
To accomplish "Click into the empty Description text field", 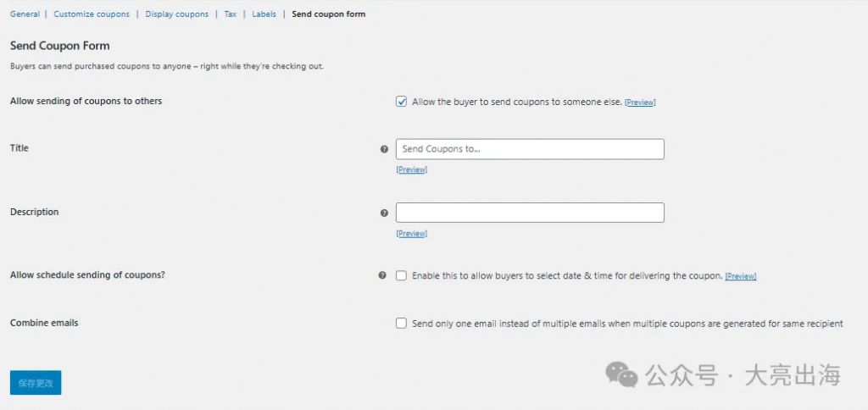I will [x=530, y=213].
